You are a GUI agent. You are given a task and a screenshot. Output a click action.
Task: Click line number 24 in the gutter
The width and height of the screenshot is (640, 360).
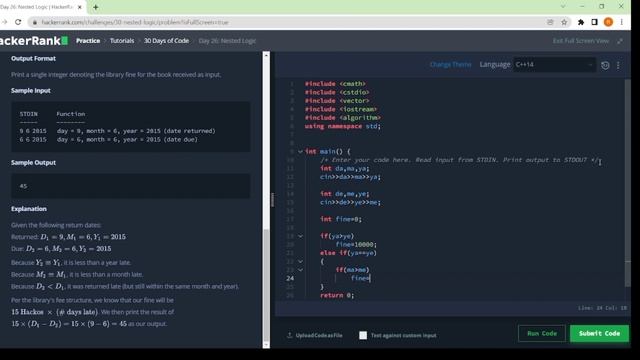point(290,278)
